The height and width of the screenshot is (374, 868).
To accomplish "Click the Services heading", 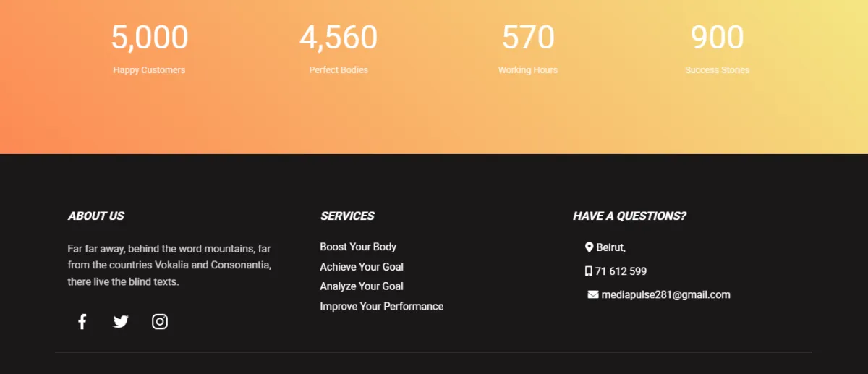I will pyautogui.click(x=347, y=216).
